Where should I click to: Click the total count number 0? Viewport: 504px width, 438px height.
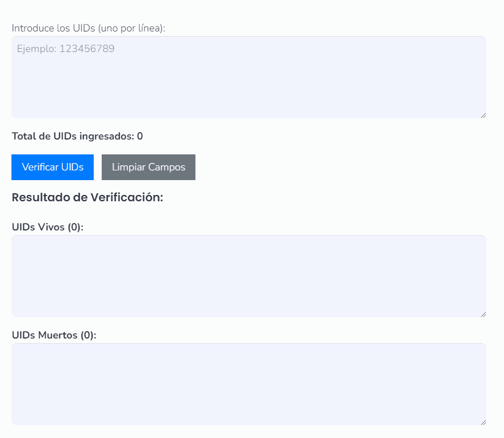pos(140,136)
